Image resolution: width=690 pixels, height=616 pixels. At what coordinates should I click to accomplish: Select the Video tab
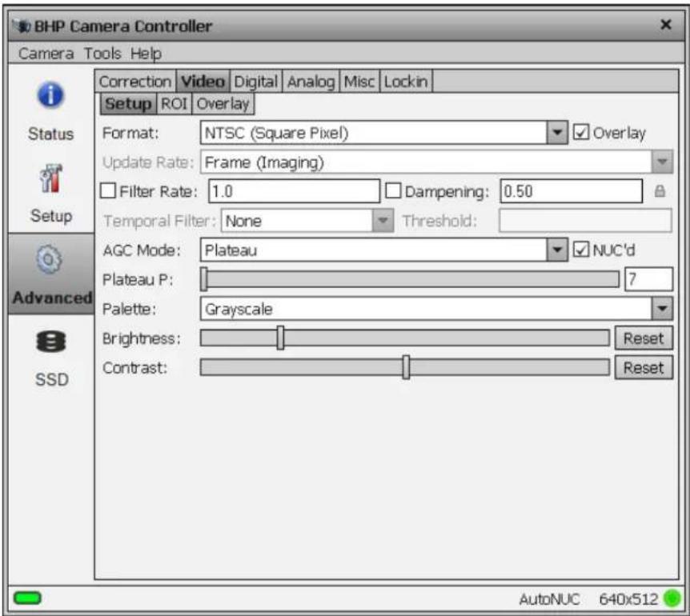pyautogui.click(x=203, y=82)
